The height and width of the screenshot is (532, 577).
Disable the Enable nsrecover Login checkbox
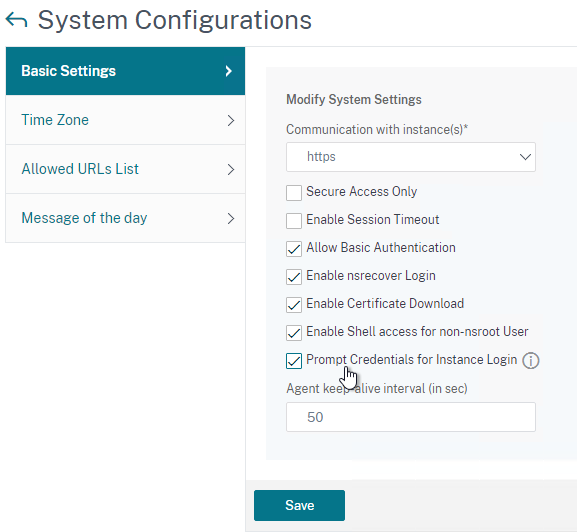[294, 277]
